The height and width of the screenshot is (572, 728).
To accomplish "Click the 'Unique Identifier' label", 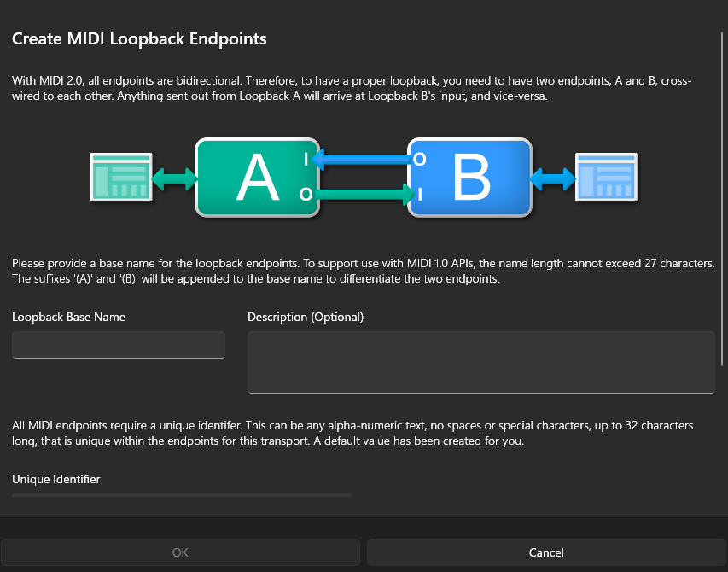I will [56, 479].
